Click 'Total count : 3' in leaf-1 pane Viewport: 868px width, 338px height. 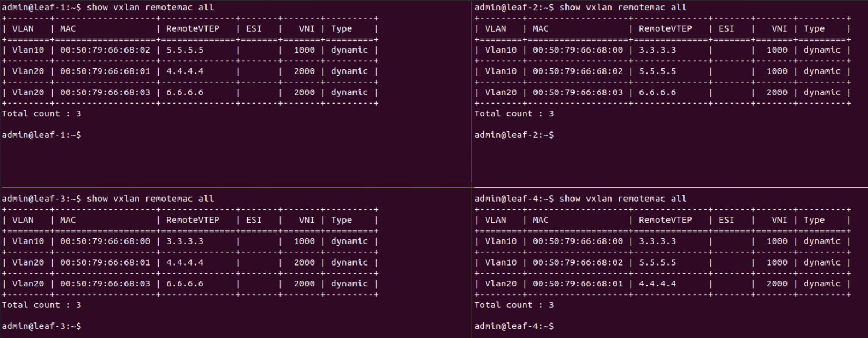click(x=41, y=114)
